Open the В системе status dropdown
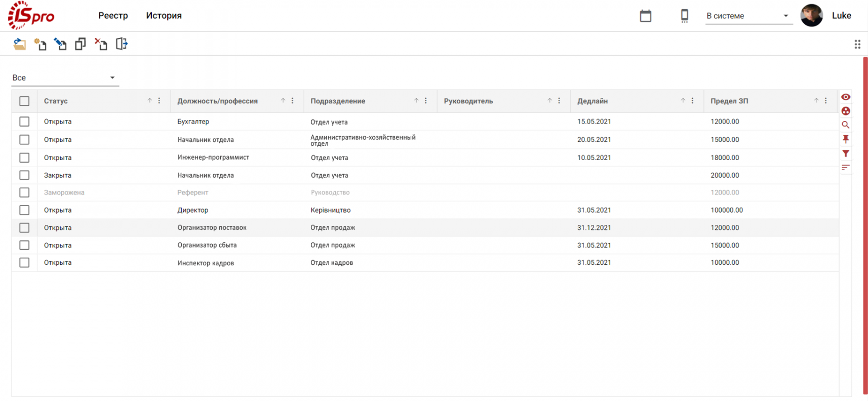868x401 pixels. click(x=749, y=16)
